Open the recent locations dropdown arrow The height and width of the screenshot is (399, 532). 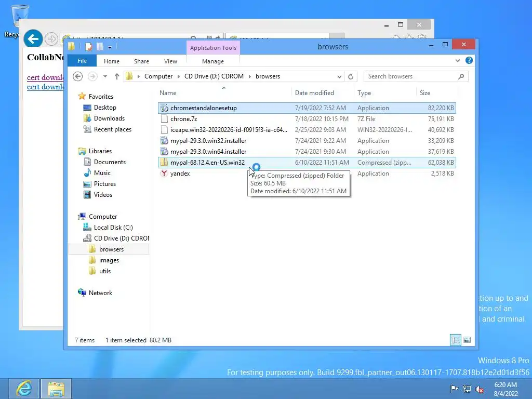pos(105,76)
